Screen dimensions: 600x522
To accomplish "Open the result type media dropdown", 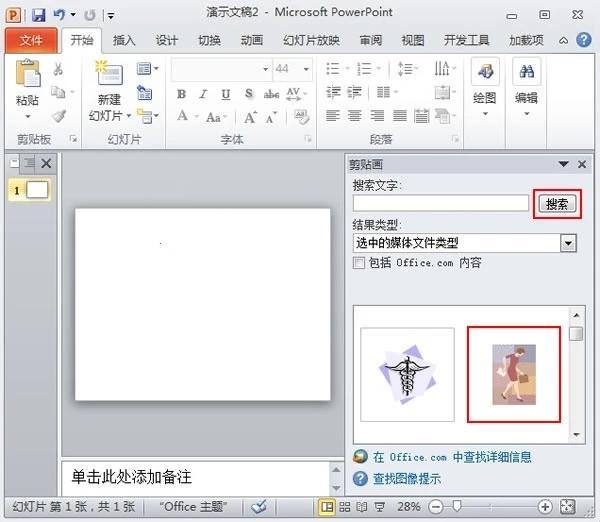I will pos(568,243).
